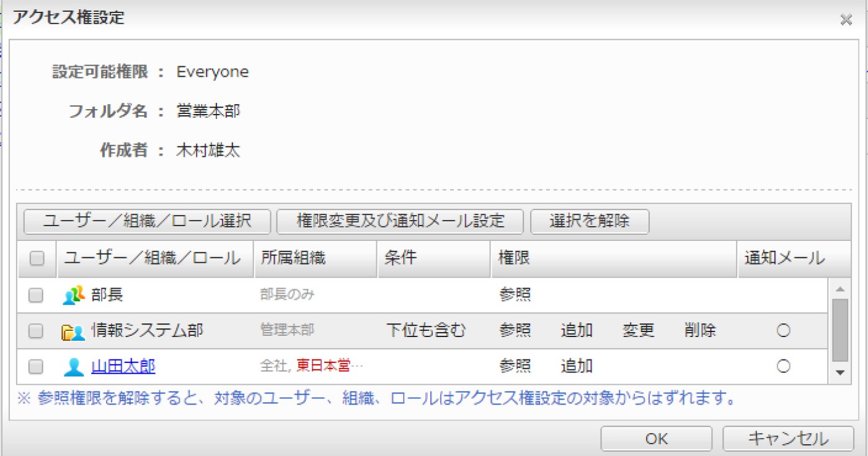This screenshot has width=868, height=456.
Task: Click 追加 permission in 情報システム部 row
Action: pos(577,331)
